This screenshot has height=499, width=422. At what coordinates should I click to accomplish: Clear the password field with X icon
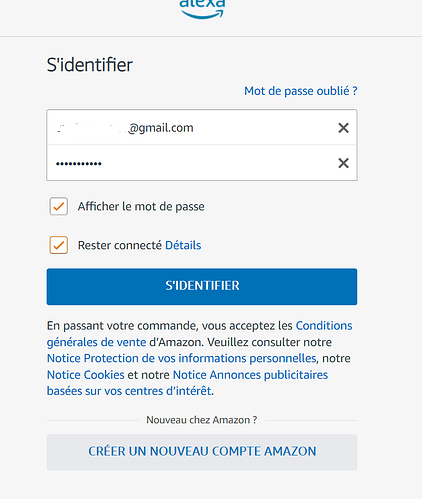[343, 163]
